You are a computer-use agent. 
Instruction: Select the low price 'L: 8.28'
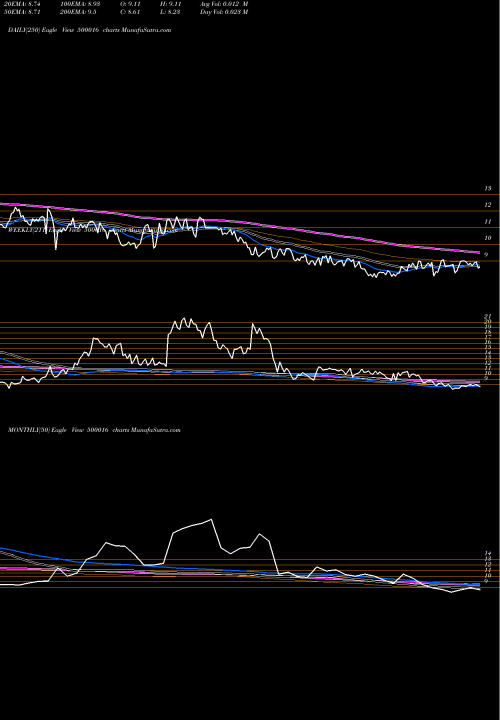170,12
